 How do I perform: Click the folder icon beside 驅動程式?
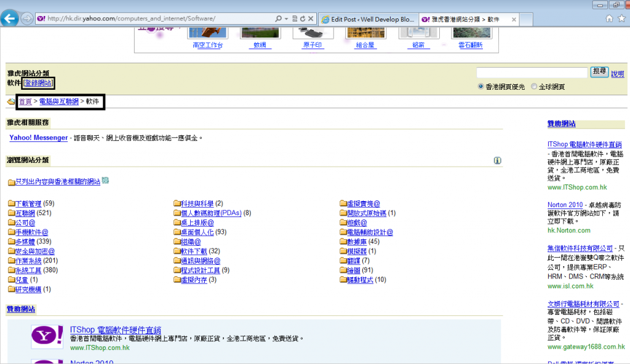pos(343,280)
